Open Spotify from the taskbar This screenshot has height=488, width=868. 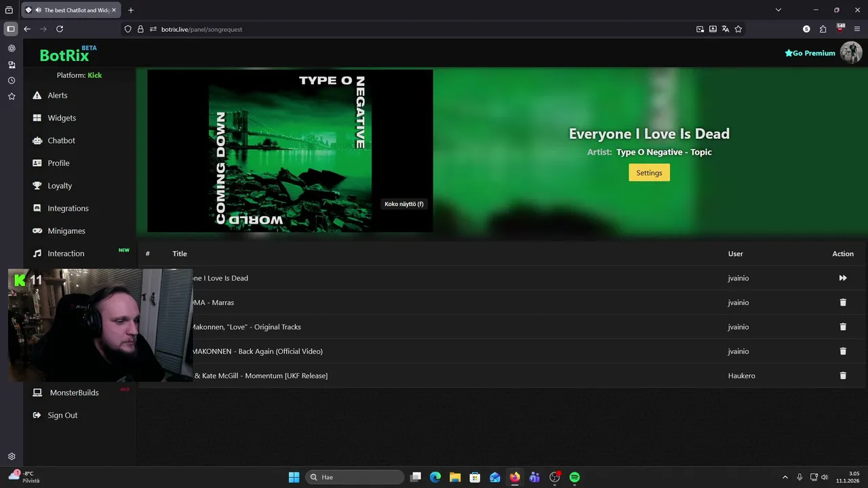click(x=574, y=477)
